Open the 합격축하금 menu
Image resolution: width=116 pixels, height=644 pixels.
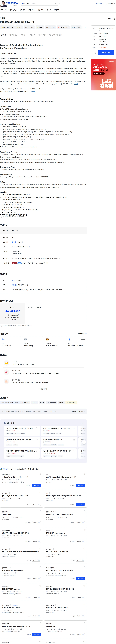[x=13, y=10]
